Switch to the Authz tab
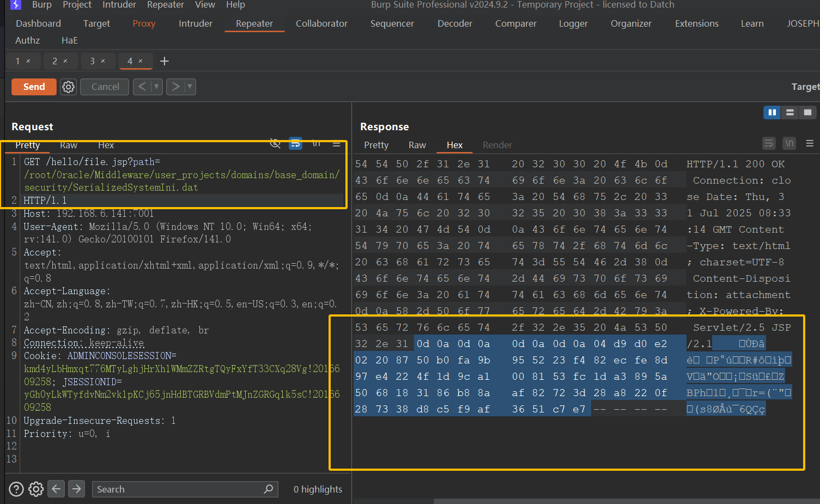 tap(27, 40)
